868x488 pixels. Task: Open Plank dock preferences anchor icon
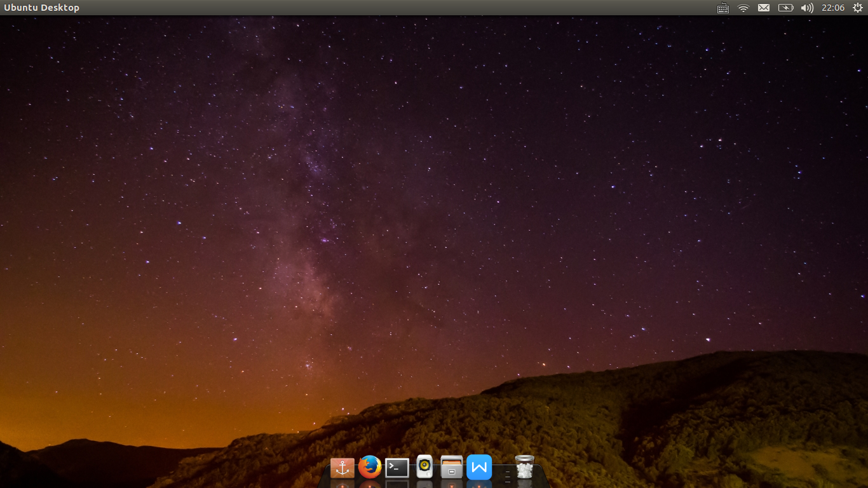click(x=342, y=468)
